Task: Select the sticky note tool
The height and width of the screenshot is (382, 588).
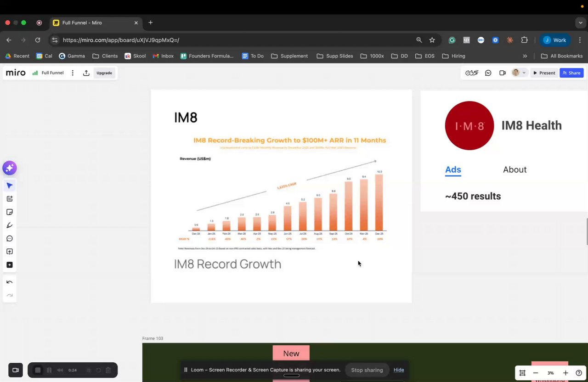Action: click(x=10, y=212)
